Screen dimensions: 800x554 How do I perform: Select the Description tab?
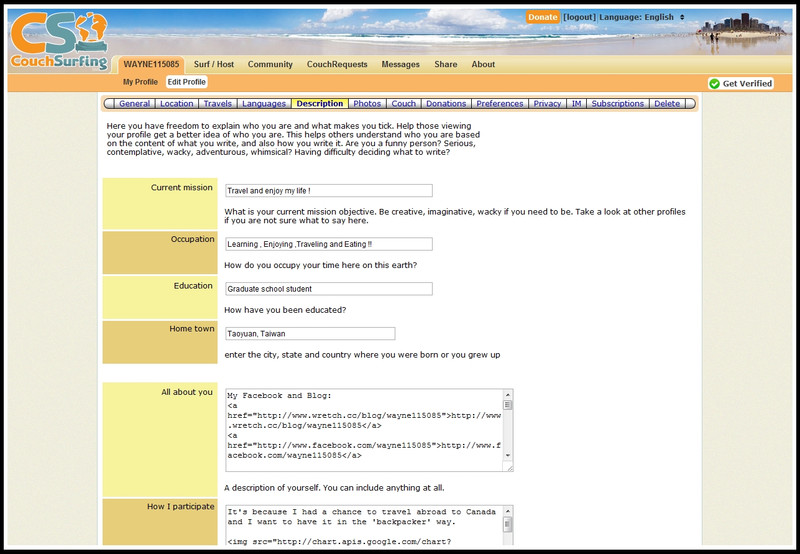tap(320, 104)
